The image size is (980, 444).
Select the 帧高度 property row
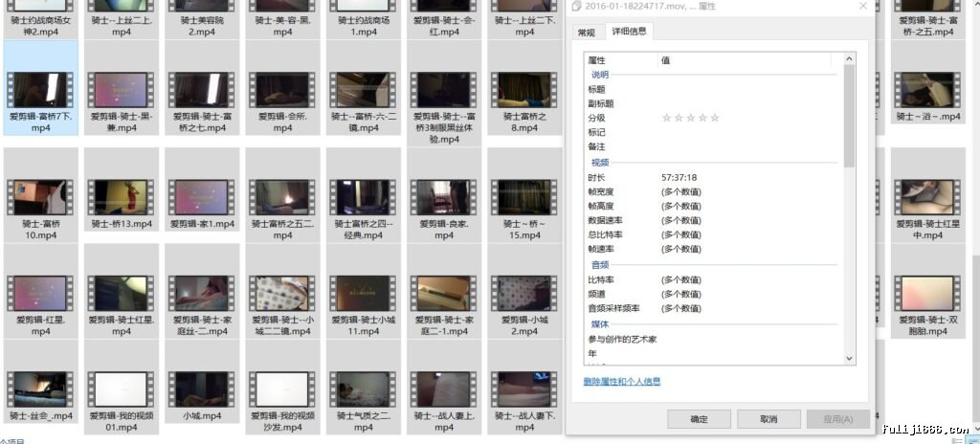click(x=714, y=206)
